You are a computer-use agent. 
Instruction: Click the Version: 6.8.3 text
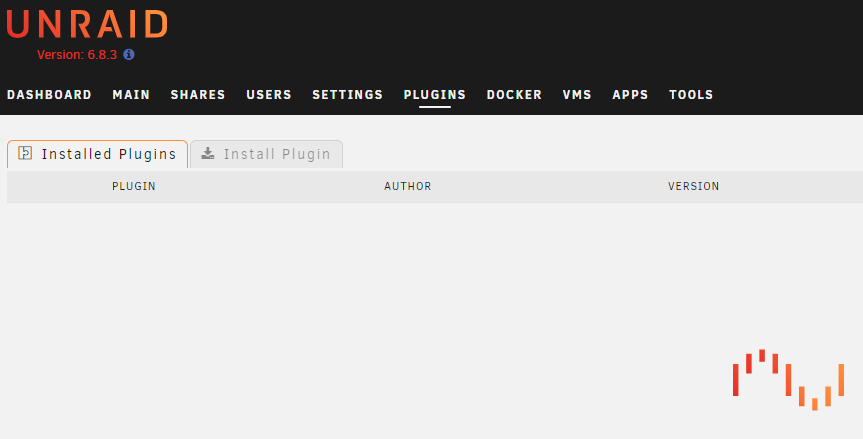[x=77, y=55]
